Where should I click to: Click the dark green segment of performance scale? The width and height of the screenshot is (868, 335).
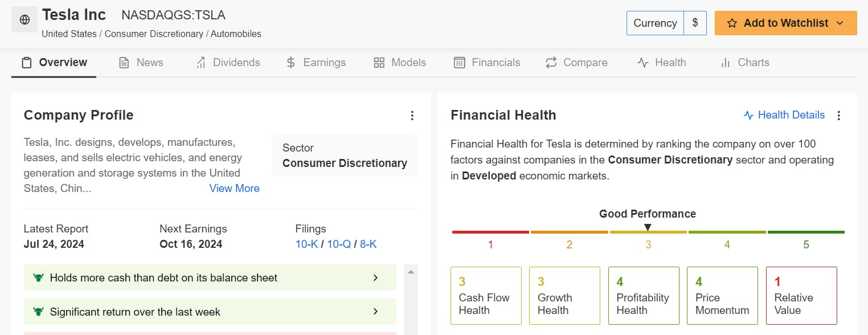[x=806, y=232]
